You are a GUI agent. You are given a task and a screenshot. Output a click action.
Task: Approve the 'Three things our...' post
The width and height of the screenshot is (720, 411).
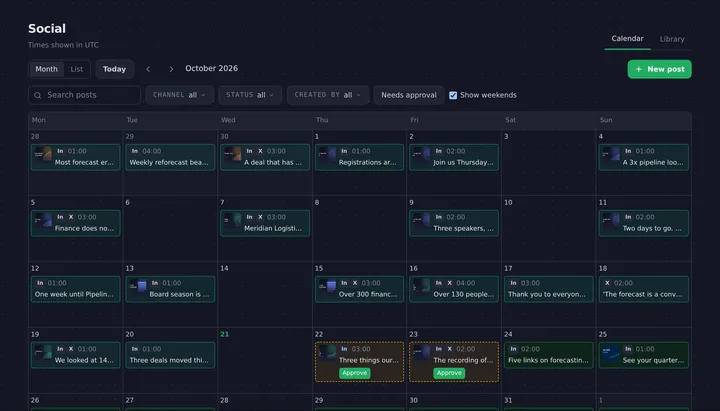point(354,373)
